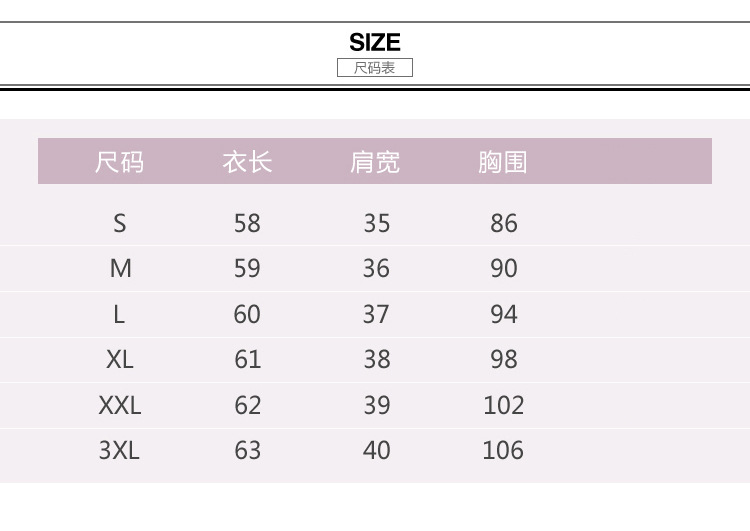The width and height of the screenshot is (750, 531).
Task: Select the 衣长 column header
Action: [247, 162]
